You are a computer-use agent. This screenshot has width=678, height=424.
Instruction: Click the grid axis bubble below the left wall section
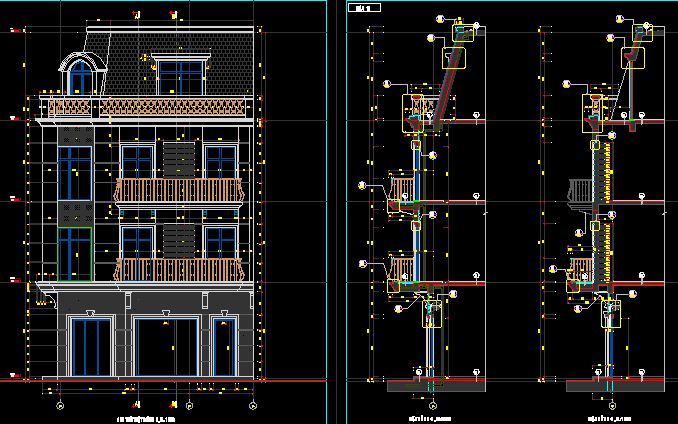tap(433, 406)
